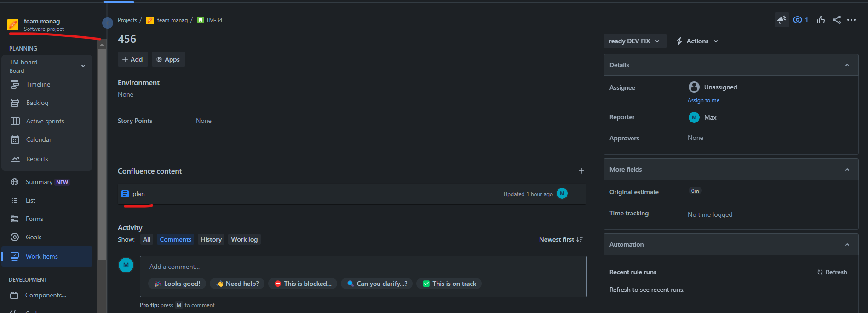Open Summary in the sidebar
Image resolution: width=868 pixels, height=313 pixels.
(x=39, y=182)
